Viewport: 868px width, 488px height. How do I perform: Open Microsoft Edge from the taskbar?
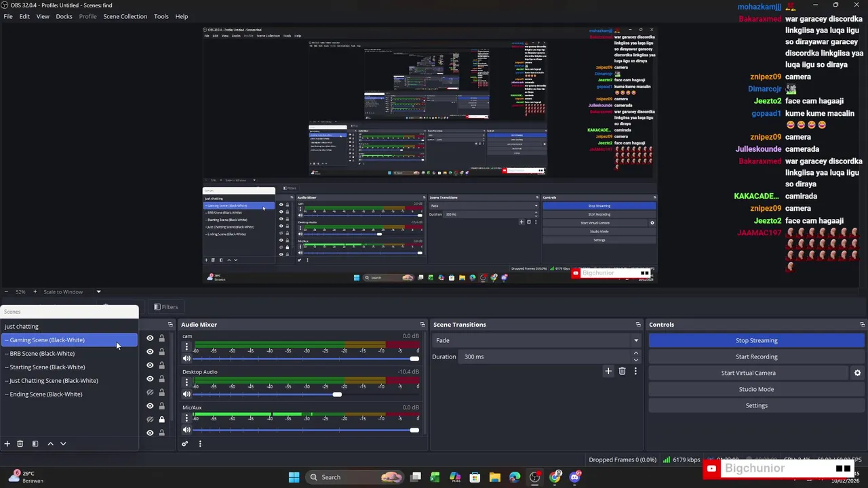[x=515, y=477]
